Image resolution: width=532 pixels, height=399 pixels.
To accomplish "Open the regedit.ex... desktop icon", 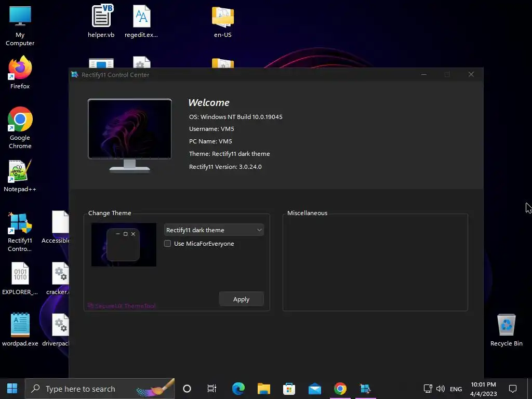I will pos(141,21).
